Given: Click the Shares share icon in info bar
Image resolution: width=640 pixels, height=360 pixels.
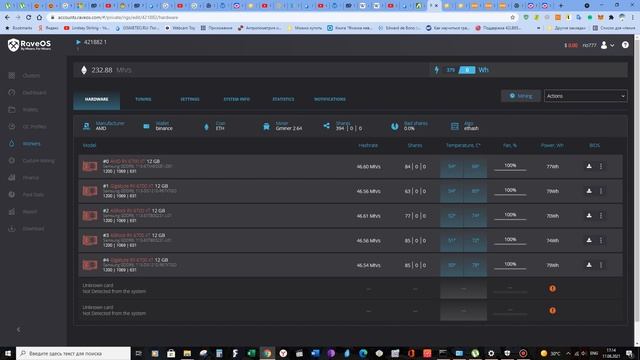Looking at the screenshot, I should coord(327,126).
